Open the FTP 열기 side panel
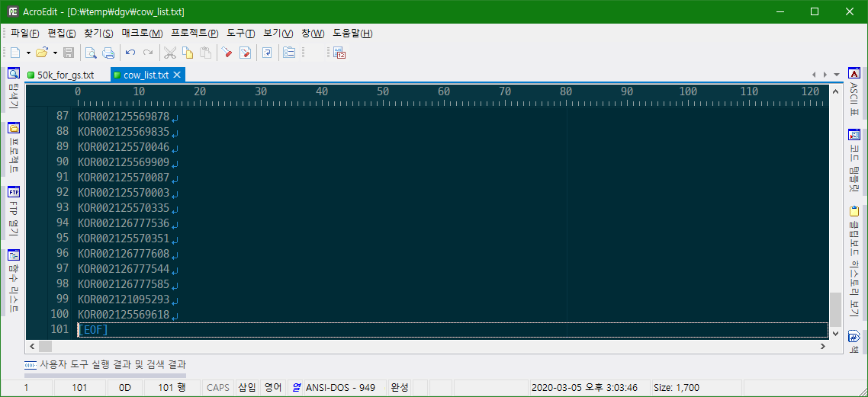The width and height of the screenshot is (868, 397). 14,211
